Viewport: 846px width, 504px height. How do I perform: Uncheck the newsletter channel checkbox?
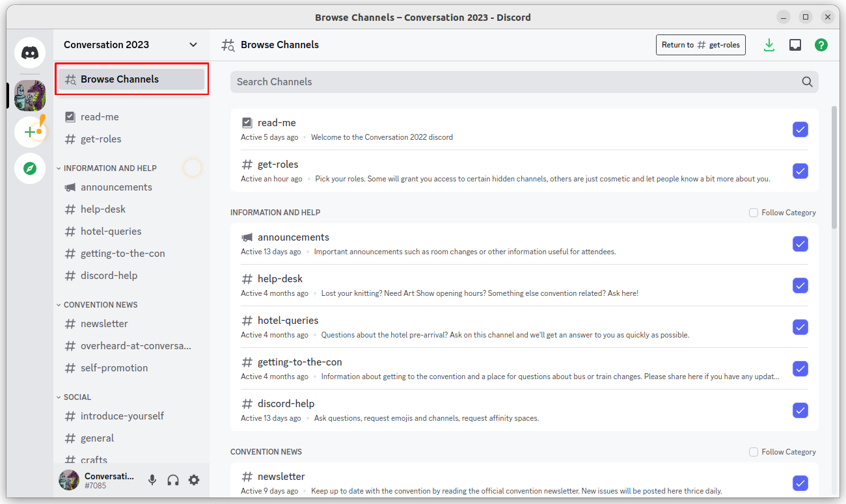click(800, 483)
